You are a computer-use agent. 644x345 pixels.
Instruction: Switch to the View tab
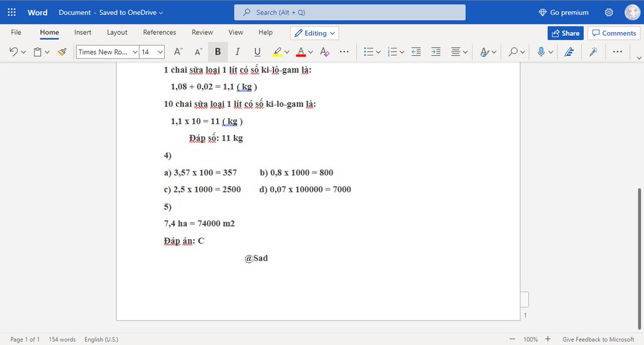point(236,32)
